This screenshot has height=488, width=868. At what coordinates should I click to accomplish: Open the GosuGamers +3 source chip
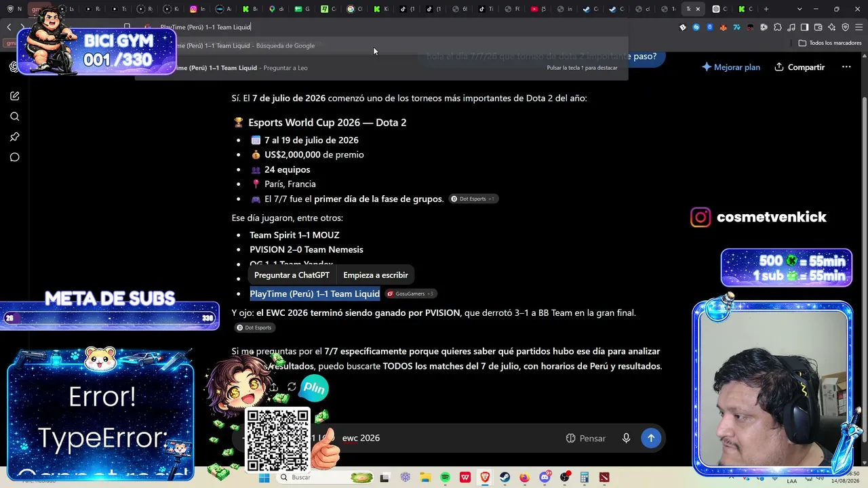pos(411,293)
